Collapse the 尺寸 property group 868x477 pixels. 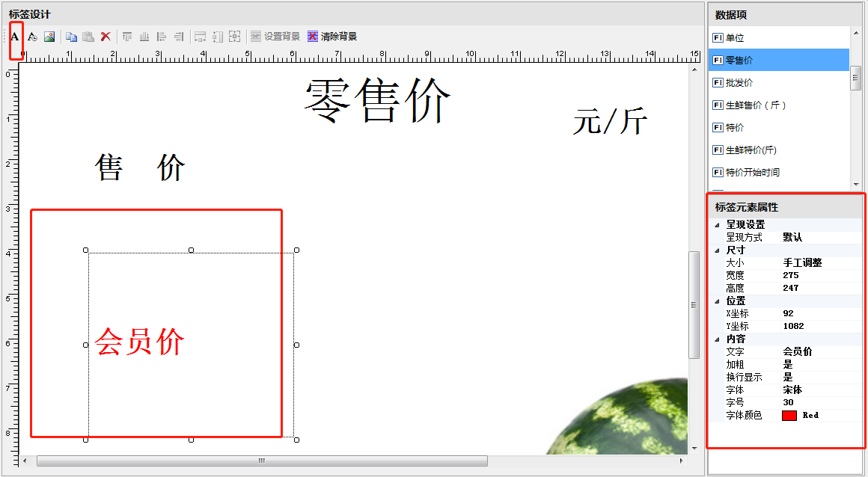717,250
